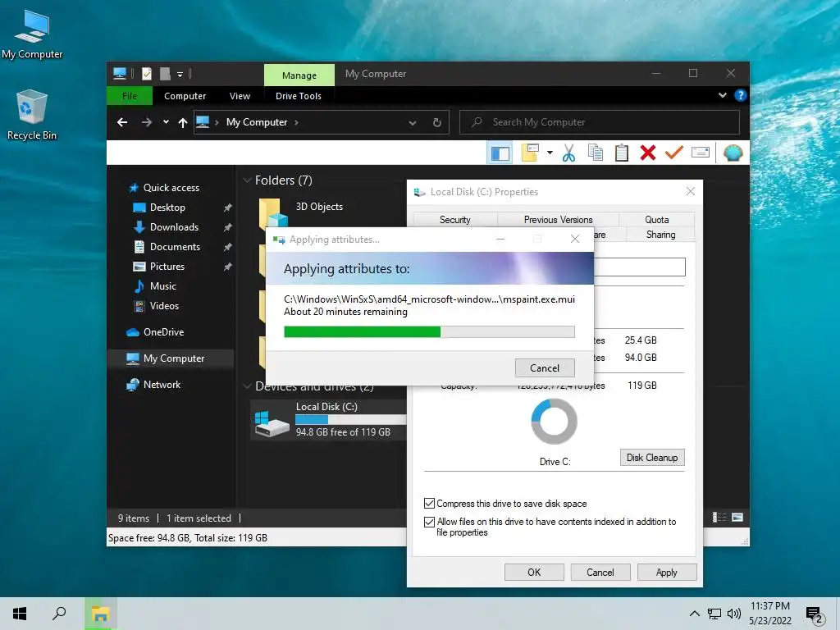840x630 pixels.
Task: Click Local Disk (C:) usage bar
Action: (x=351, y=419)
